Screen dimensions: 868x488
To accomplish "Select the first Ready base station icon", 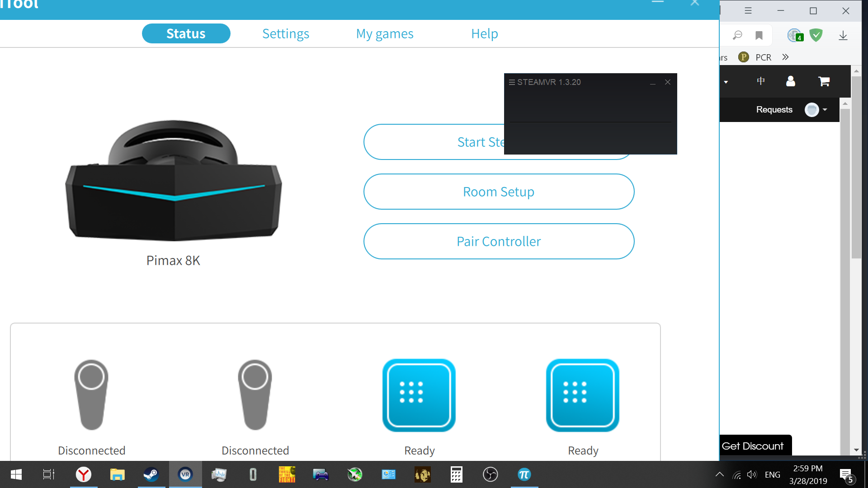I will [x=419, y=395].
